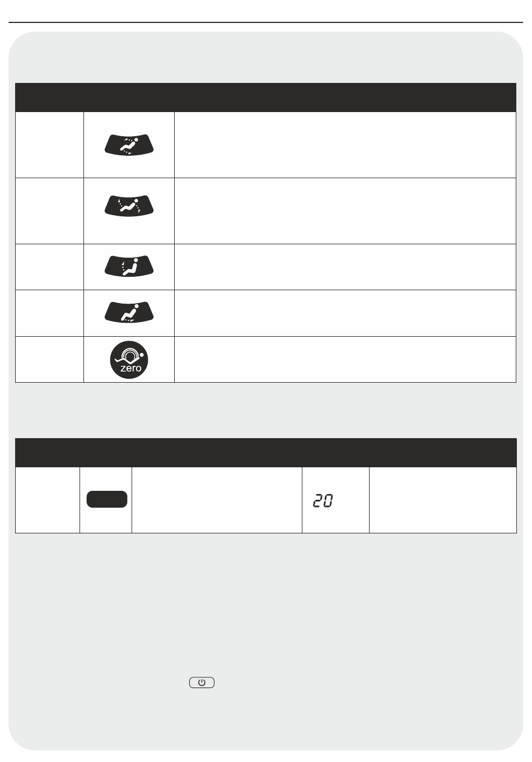Select description cell beside legrest adjust icon

(345, 313)
